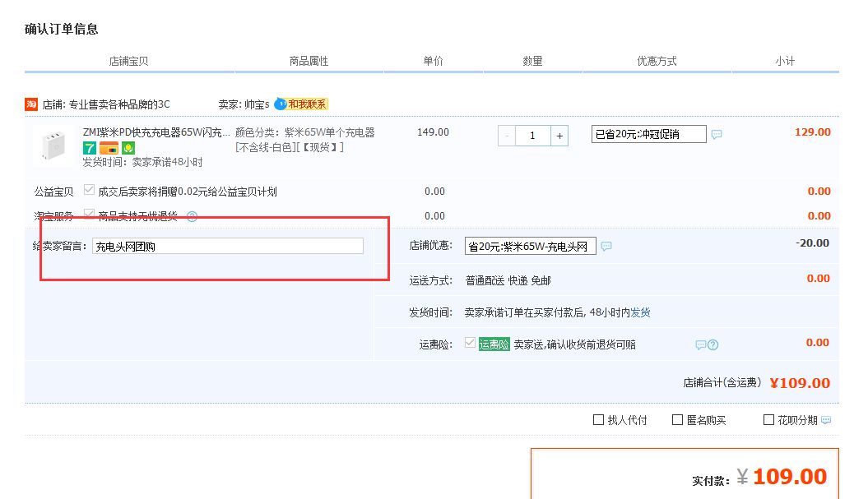Click the 商品属性 column header
This screenshot has width=868, height=499.
(309, 61)
